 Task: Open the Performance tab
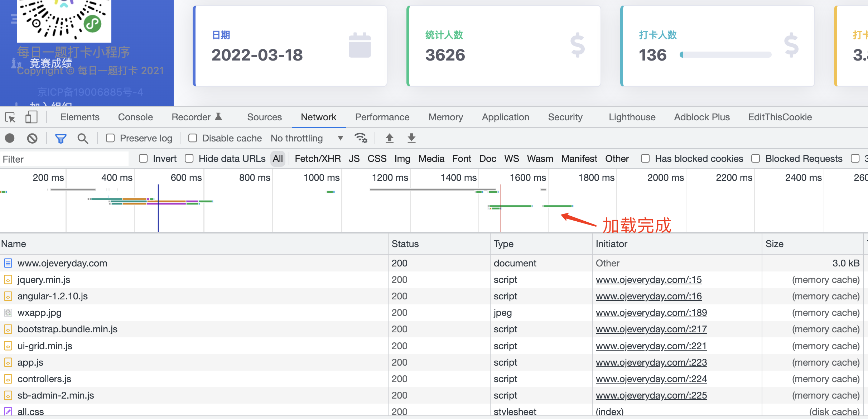(382, 117)
